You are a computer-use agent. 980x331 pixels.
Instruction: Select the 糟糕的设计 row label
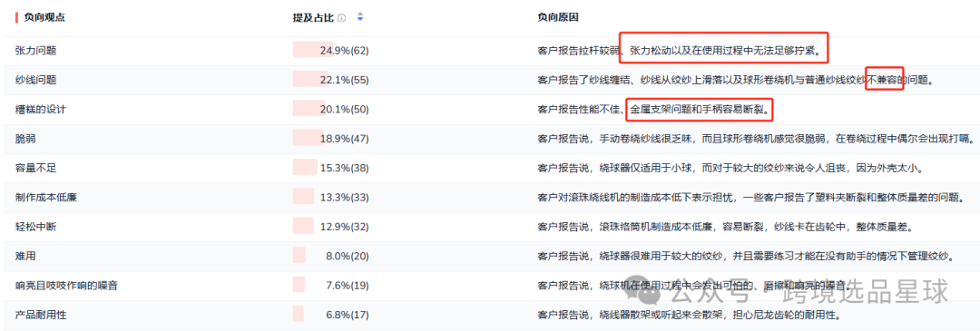tap(41, 110)
